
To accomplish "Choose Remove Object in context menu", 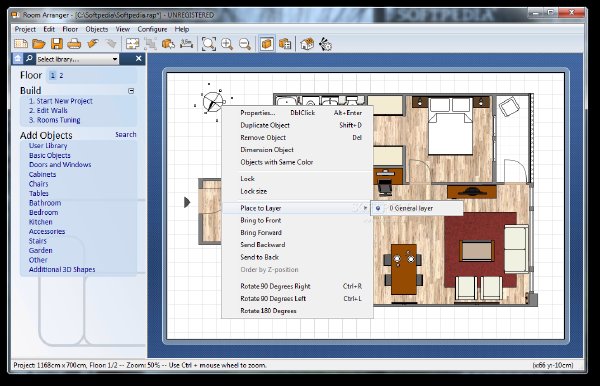I will tap(297, 137).
